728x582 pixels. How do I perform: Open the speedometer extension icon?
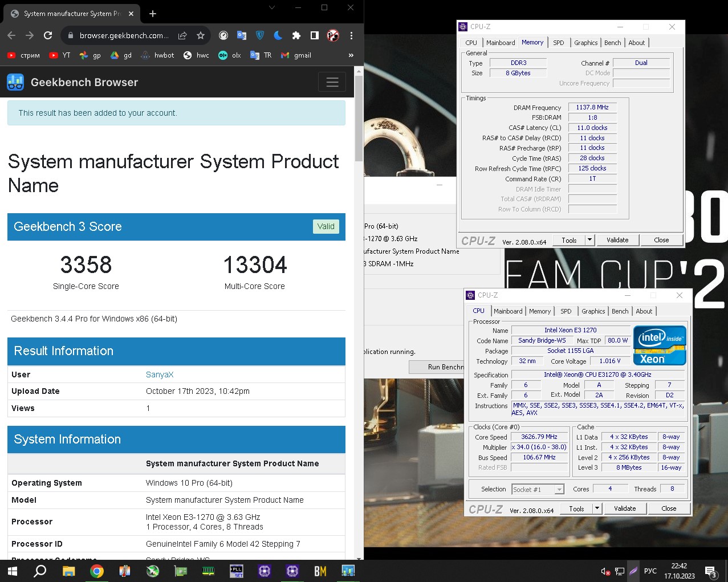[x=223, y=35]
